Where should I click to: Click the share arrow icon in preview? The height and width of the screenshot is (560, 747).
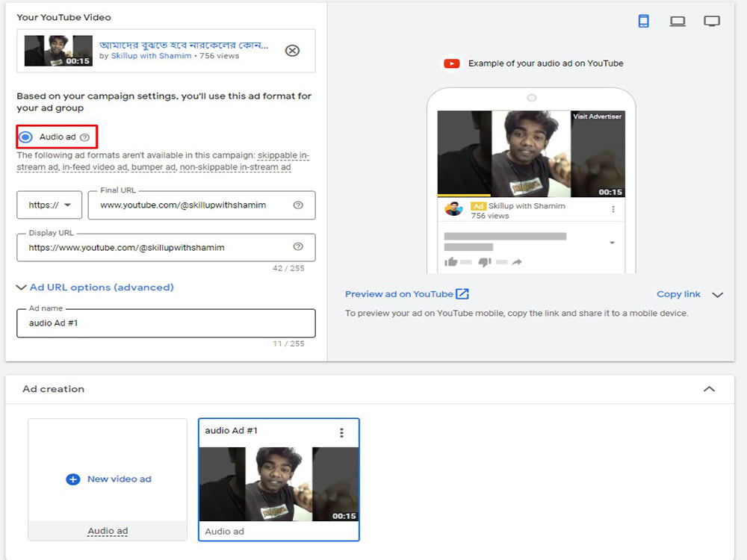517,261
